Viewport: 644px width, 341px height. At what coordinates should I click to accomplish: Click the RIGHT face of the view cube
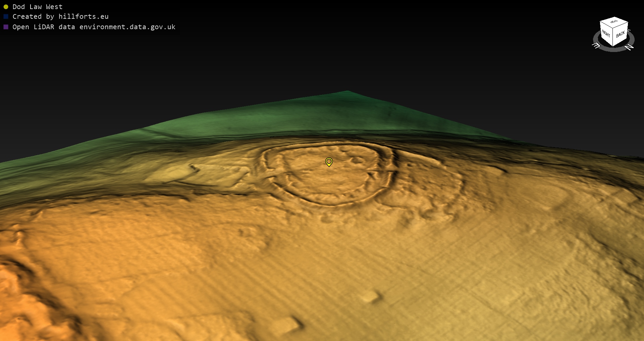pos(606,34)
